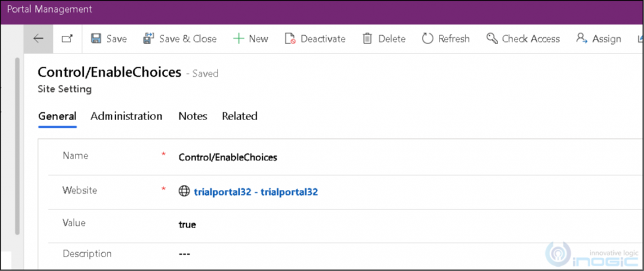
Task: Open the trialportal32 website link
Action: pos(256,192)
